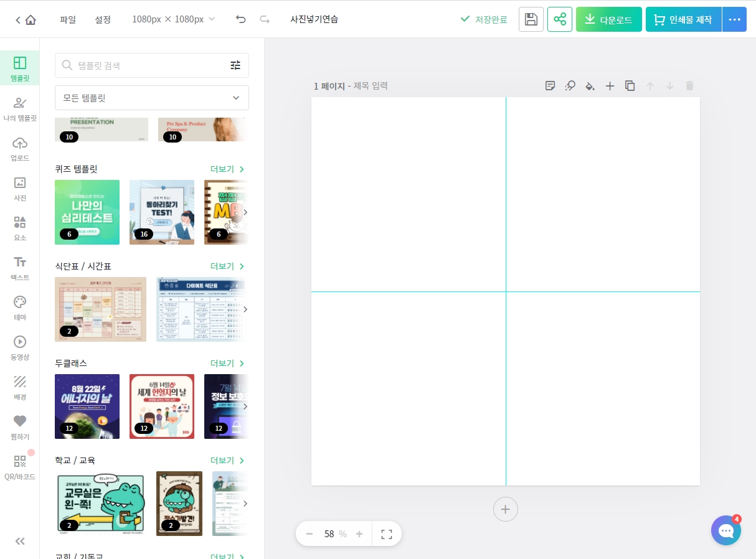Viewport: 756px width, 559px height.
Task: Duplicate page with copy icon
Action: click(630, 86)
